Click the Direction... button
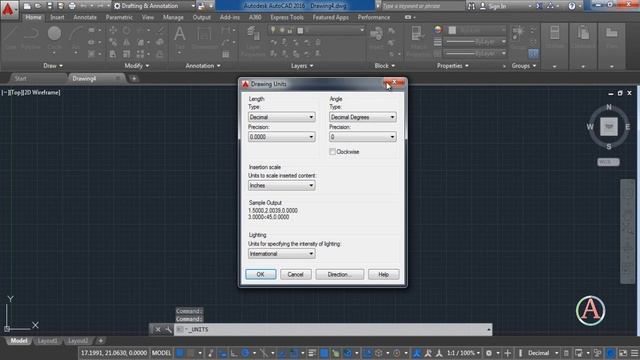This screenshot has height=360, width=640. click(339, 274)
